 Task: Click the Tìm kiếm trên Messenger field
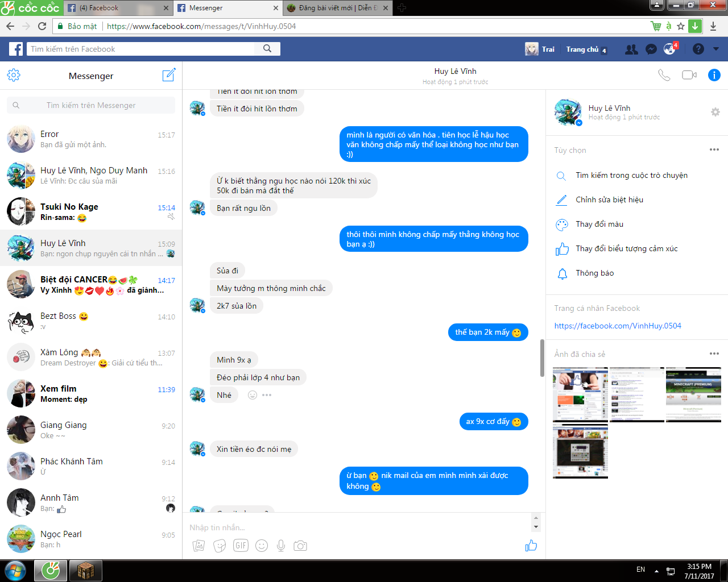[x=91, y=105]
